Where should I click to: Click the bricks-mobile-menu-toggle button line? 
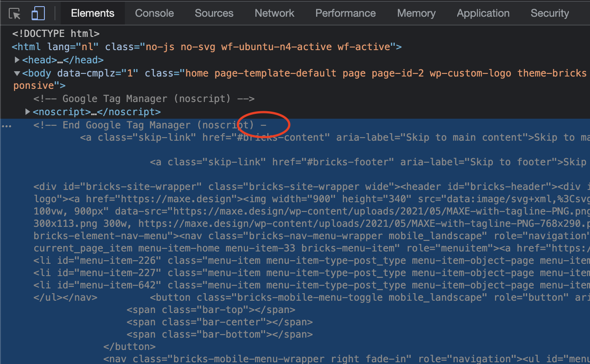tap(370, 298)
